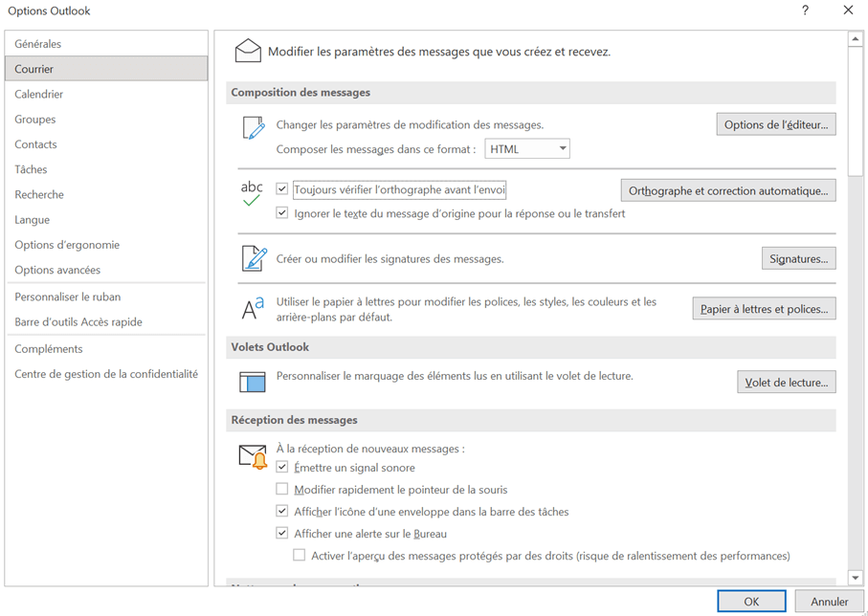
Task: Click the scrollbar up arrow
Action: point(856,39)
